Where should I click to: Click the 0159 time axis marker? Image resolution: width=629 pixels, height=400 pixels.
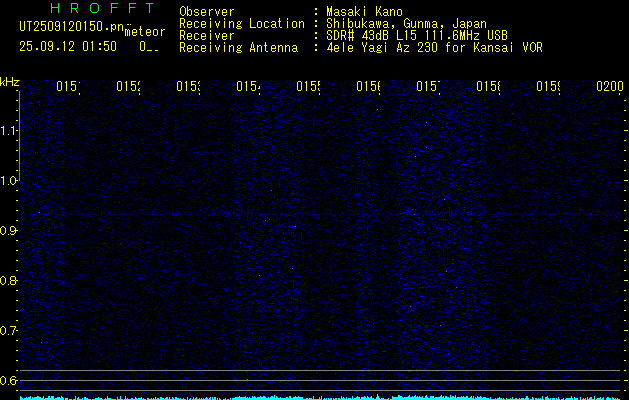click(x=548, y=86)
